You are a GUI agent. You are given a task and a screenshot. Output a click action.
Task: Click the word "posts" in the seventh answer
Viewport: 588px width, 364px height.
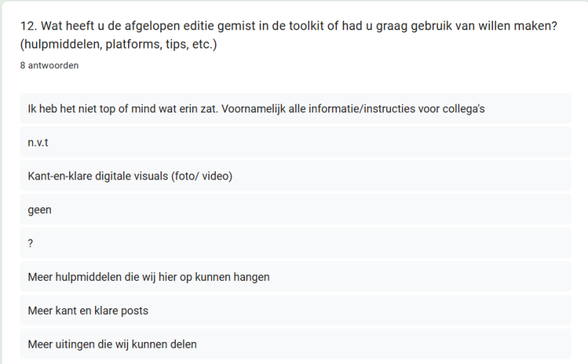click(134, 311)
